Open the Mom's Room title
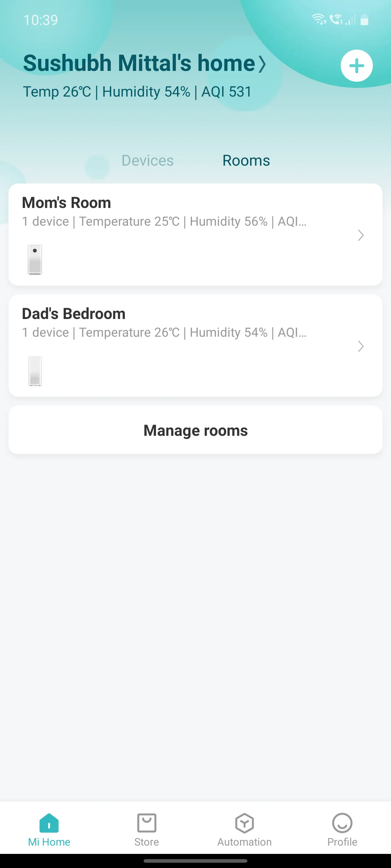 click(x=67, y=203)
